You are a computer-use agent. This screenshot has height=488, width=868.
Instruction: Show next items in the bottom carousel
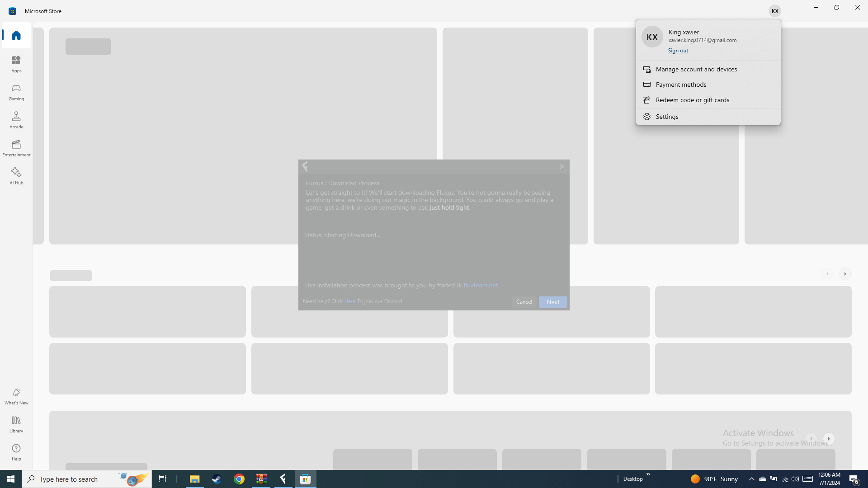click(x=829, y=439)
